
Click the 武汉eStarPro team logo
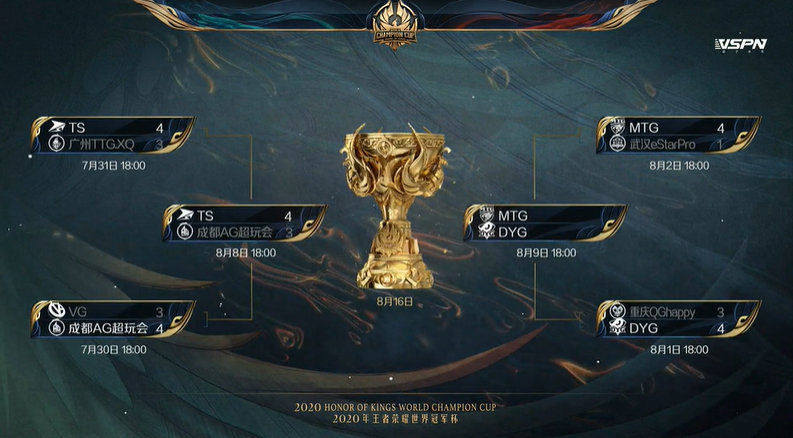point(617,144)
